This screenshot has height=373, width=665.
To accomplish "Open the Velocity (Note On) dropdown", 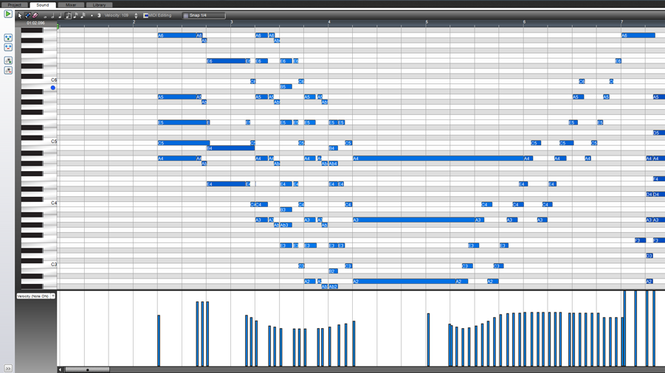I will pyautogui.click(x=36, y=296).
